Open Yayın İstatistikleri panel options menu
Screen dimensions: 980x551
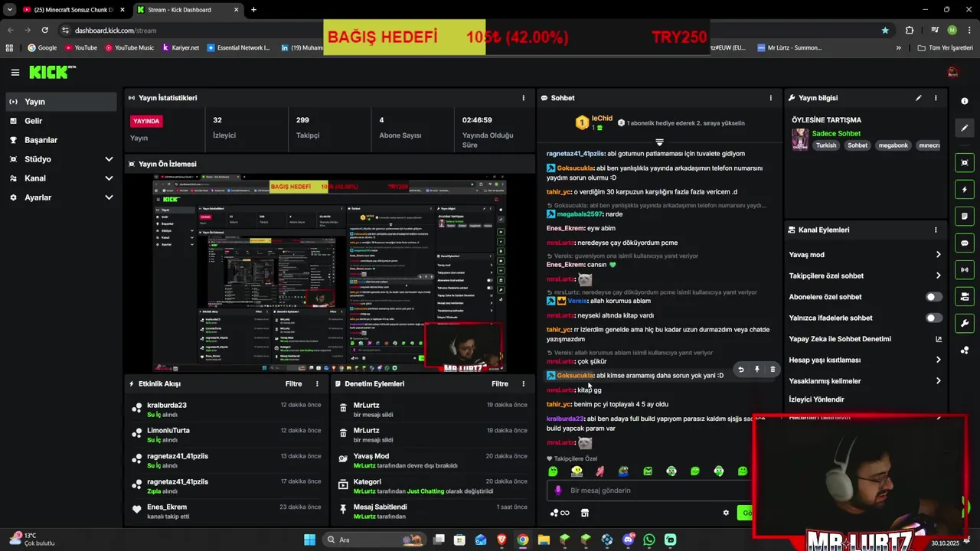(x=524, y=98)
